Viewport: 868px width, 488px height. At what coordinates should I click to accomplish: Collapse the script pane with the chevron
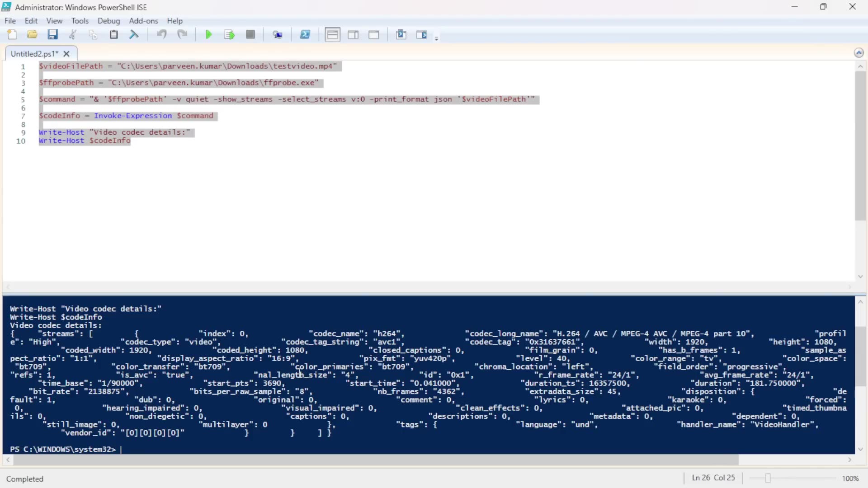pos(859,52)
